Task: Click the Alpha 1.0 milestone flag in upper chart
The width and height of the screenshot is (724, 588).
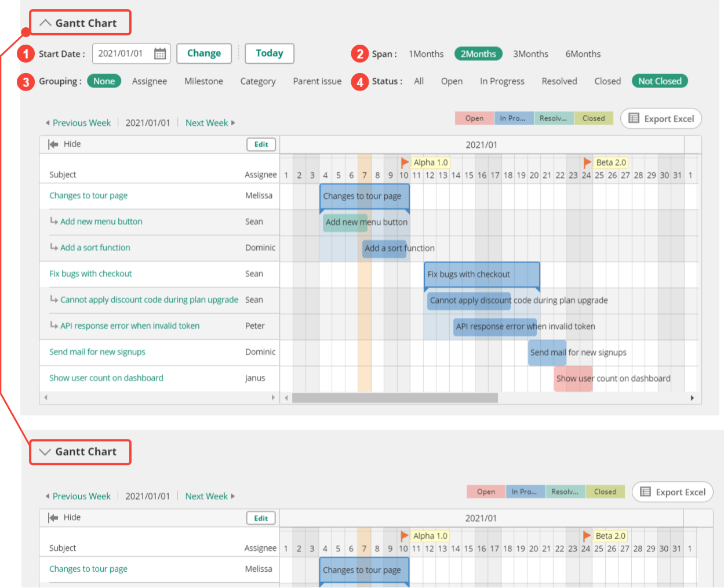Action: (x=405, y=162)
